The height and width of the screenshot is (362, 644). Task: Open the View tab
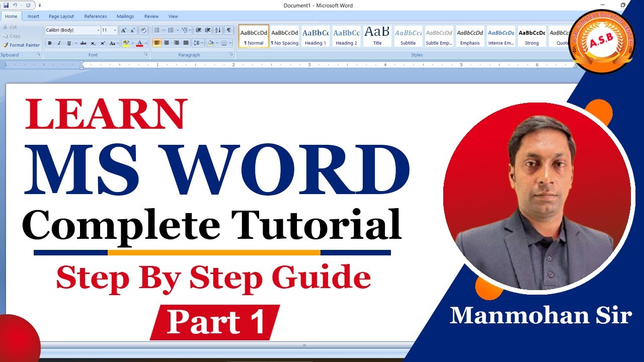tap(173, 16)
